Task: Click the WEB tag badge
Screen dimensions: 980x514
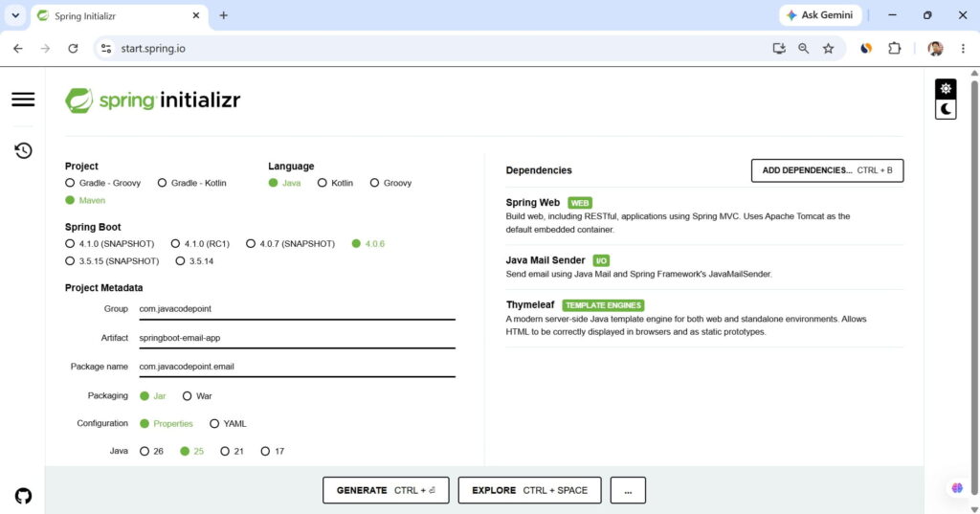Action: coord(579,203)
